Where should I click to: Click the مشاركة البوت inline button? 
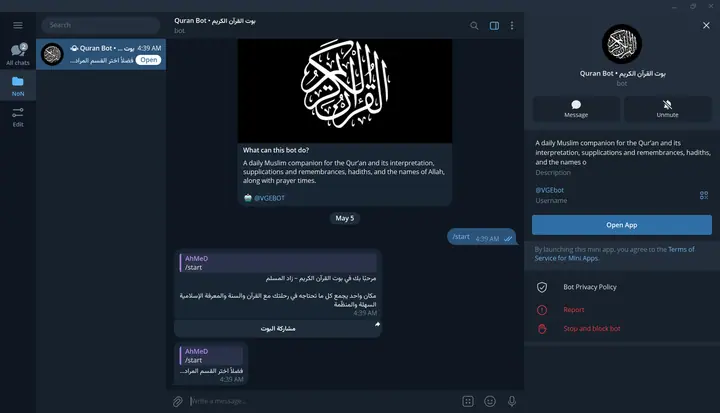[x=278, y=328]
